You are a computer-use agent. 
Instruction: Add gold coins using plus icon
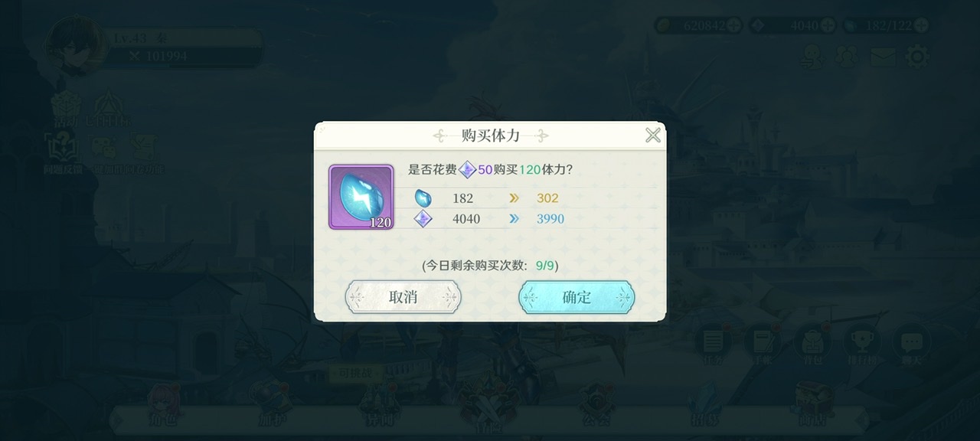point(733,25)
